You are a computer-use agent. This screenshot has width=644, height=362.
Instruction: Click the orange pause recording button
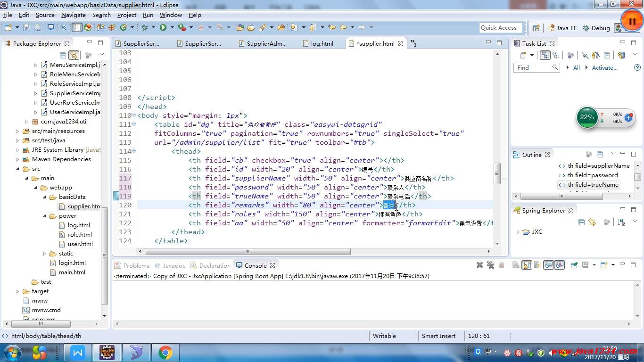[632, 21]
